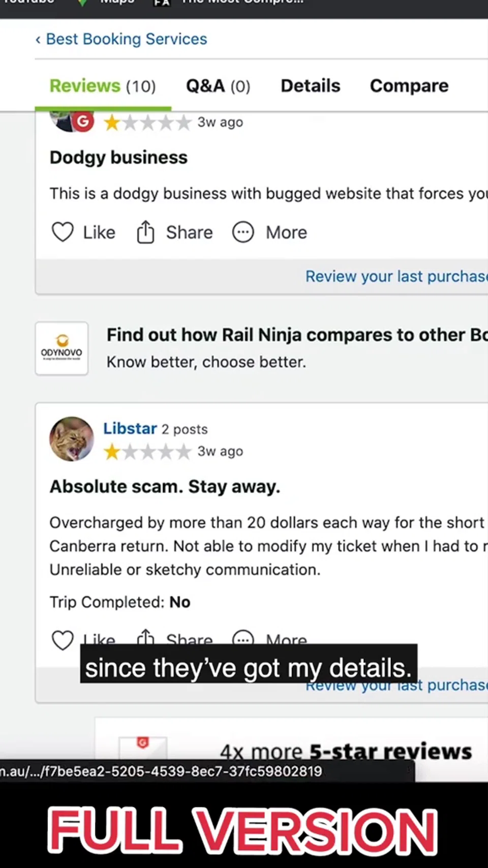This screenshot has height=868, width=488.
Task: Open the Odynovo logo thumbnail
Action: (62, 348)
